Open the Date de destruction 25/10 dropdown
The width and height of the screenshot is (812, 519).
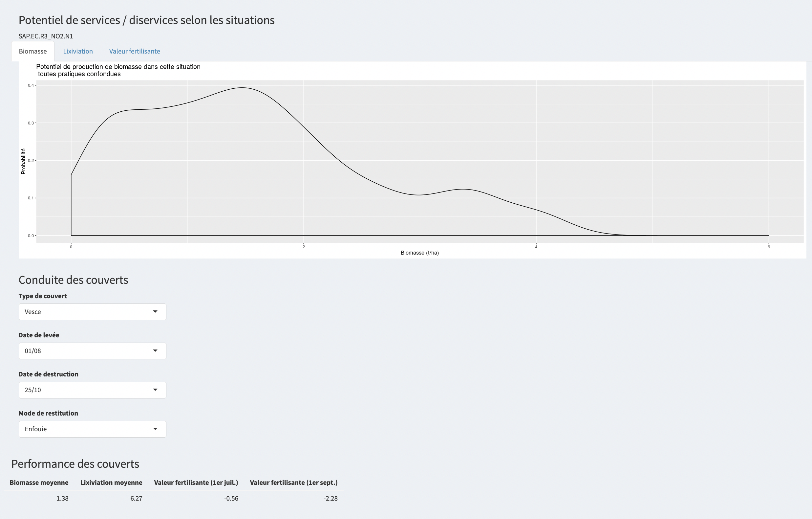92,390
